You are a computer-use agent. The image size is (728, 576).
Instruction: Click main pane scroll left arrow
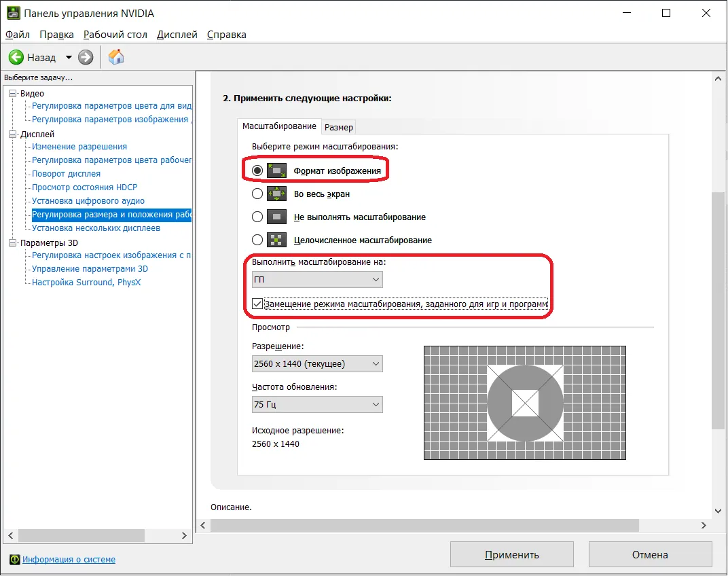pos(203,525)
